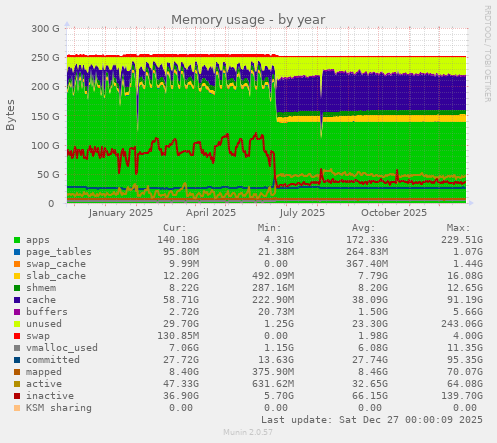Image resolution: width=497 pixels, height=443 pixels.
Task: Click the January 2025 x-axis label
Action: [x=121, y=213]
